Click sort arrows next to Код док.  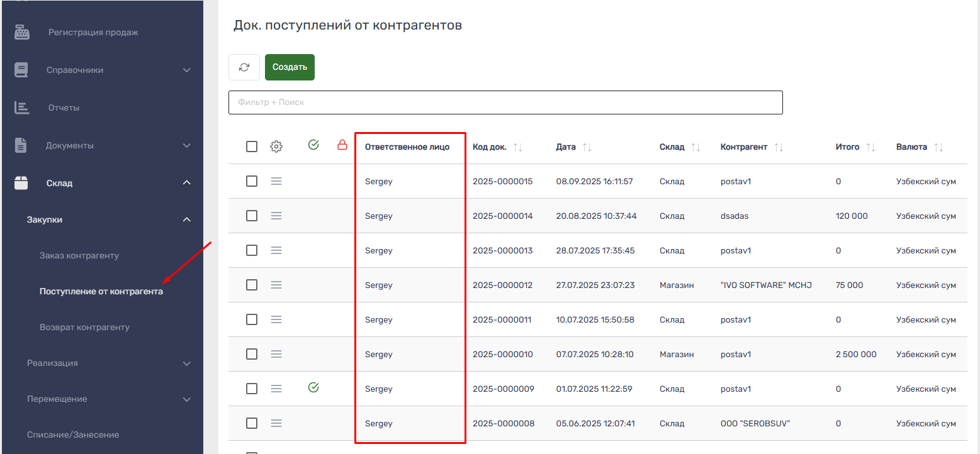point(518,147)
